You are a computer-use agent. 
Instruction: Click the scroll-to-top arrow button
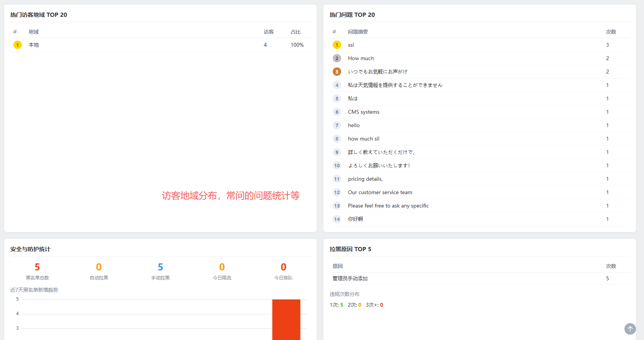[630, 329]
